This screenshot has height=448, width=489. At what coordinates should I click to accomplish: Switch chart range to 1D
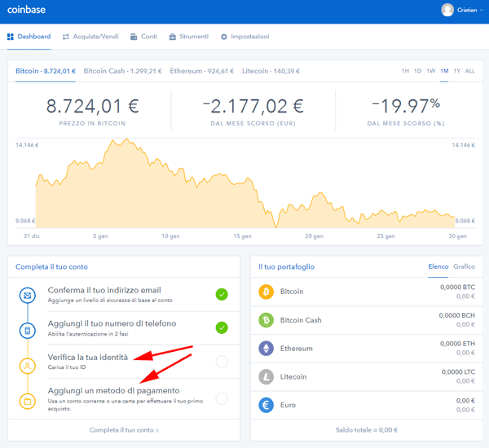coord(417,71)
